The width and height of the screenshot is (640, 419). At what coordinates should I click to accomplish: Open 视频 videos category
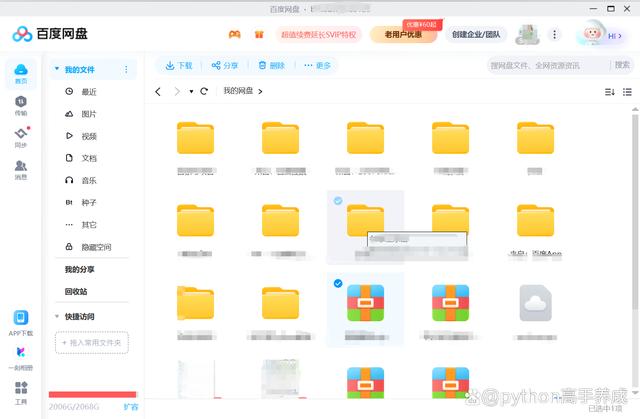[89, 136]
